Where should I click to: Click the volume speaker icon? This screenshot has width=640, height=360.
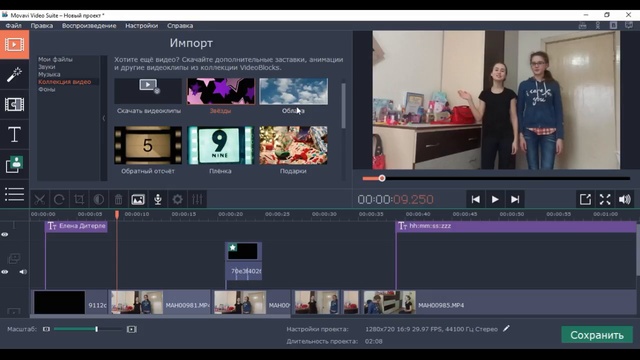[x=624, y=200]
